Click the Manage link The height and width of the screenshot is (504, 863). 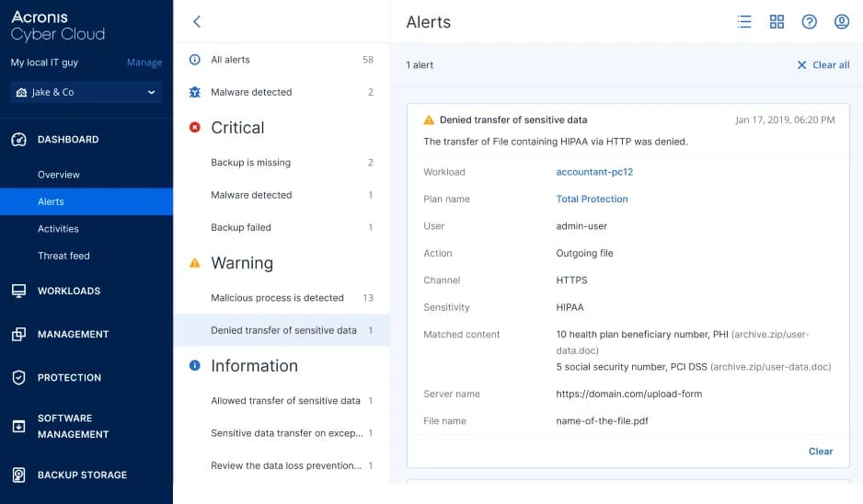144,63
